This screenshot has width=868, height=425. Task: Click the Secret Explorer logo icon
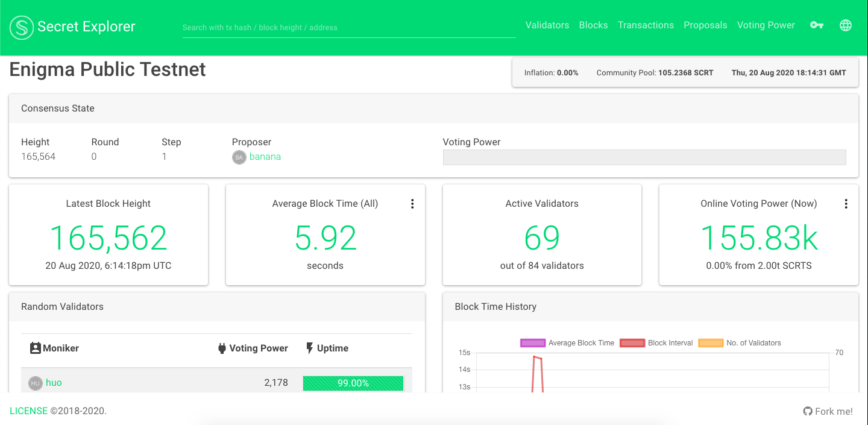coord(22,27)
